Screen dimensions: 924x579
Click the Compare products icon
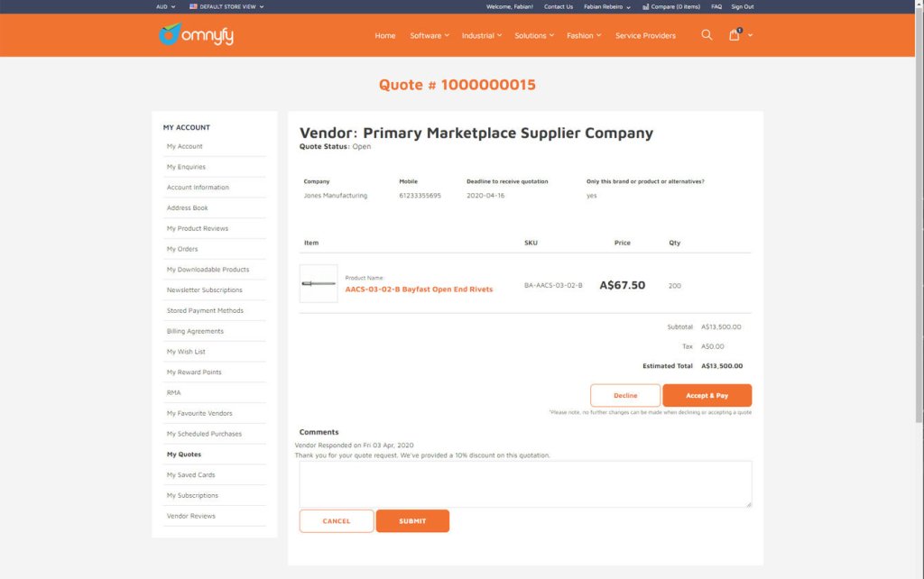646,6
